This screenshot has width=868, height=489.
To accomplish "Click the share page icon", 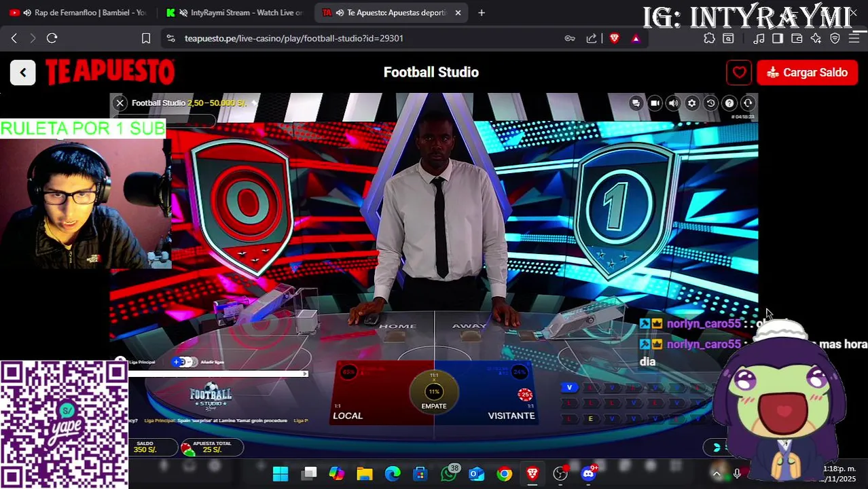I will point(592,38).
